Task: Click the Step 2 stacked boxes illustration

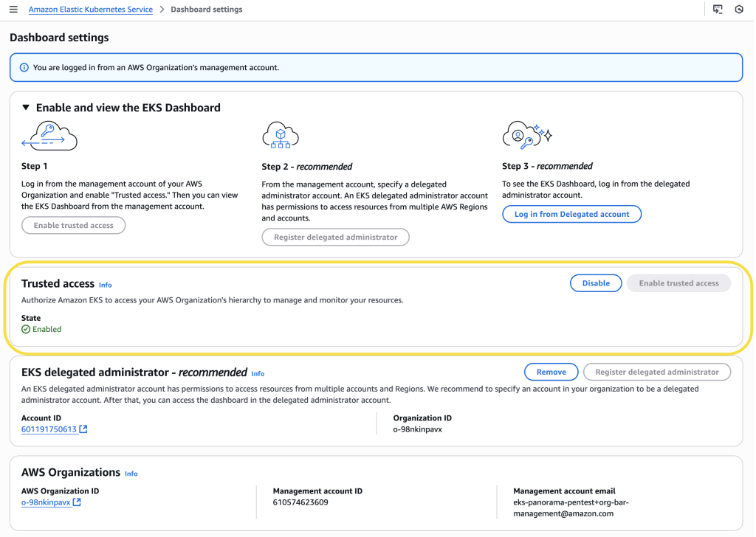Action: click(281, 134)
